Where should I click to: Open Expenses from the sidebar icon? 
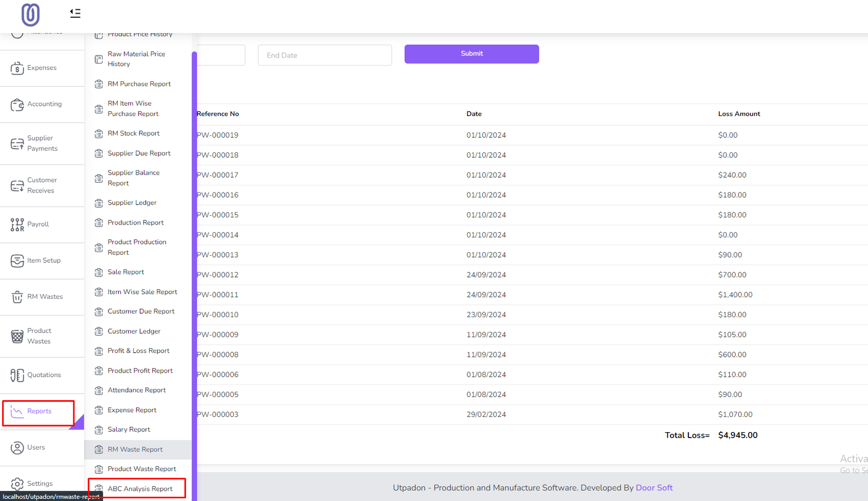pos(17,68)
